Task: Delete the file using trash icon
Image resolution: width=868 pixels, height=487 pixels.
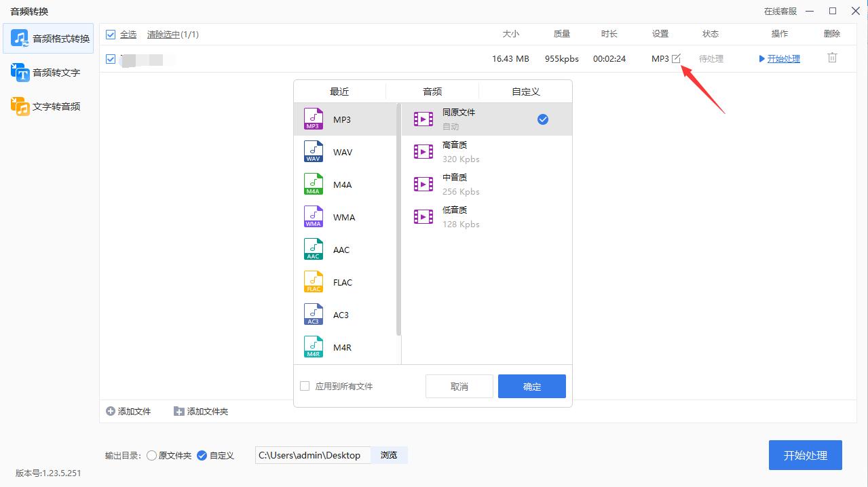Action: tap(831, 58)
